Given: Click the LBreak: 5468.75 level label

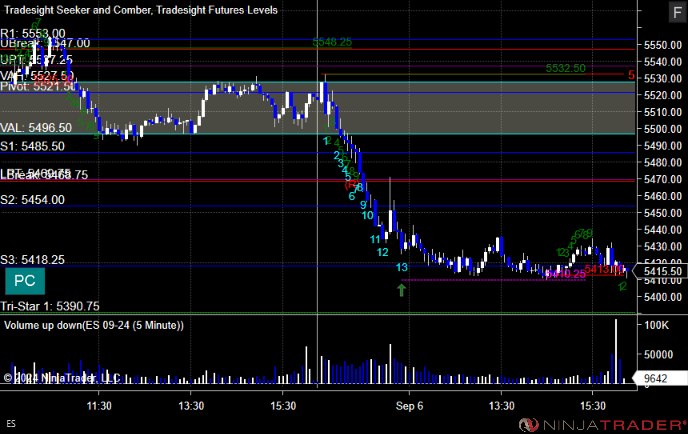Looking at the screenshot, I should [44, 176].
